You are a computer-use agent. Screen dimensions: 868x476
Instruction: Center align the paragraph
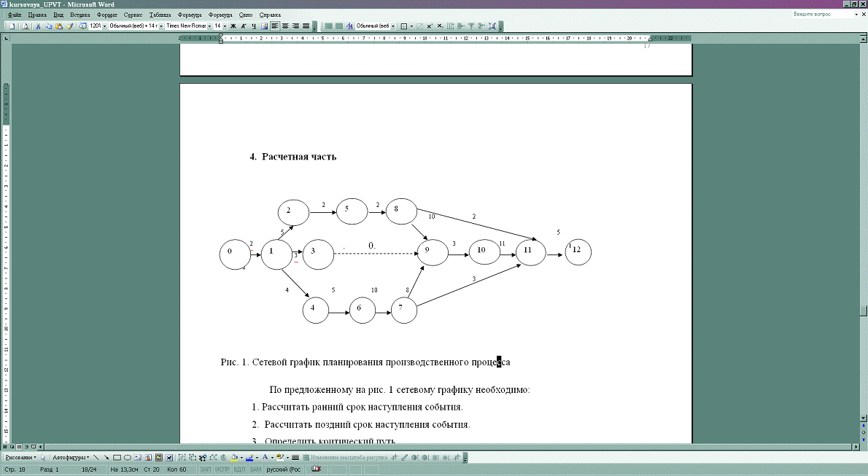point(285,26)
